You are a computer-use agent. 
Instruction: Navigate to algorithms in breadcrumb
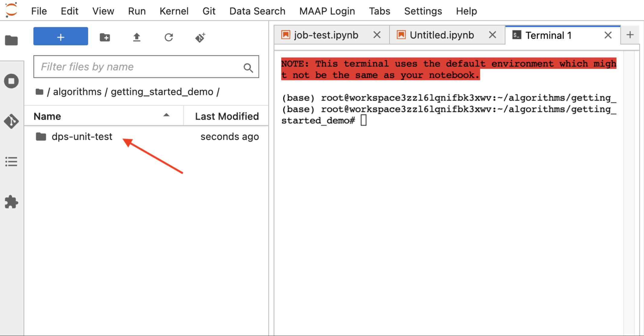77,92
